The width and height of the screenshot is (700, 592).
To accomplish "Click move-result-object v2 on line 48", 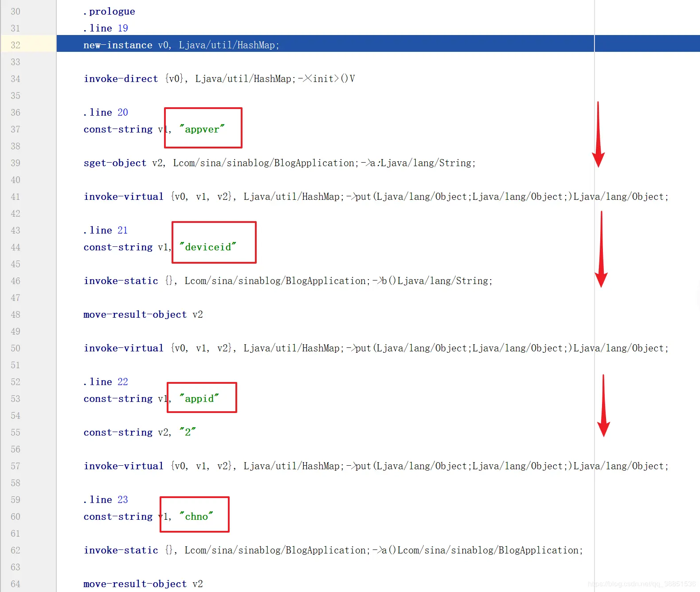I will click(x=143, y=314).
